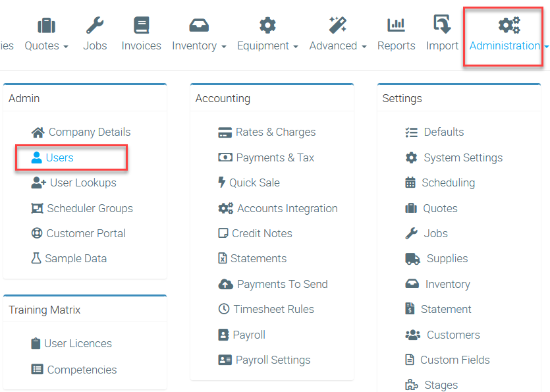Click the Import icon in top navigation

[x=442, y=26]
